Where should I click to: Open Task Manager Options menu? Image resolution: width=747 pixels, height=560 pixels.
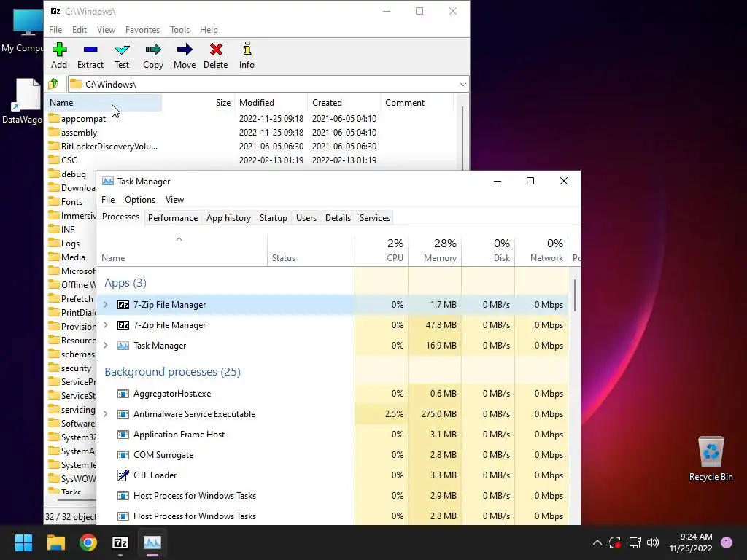[x=140, y=200]
